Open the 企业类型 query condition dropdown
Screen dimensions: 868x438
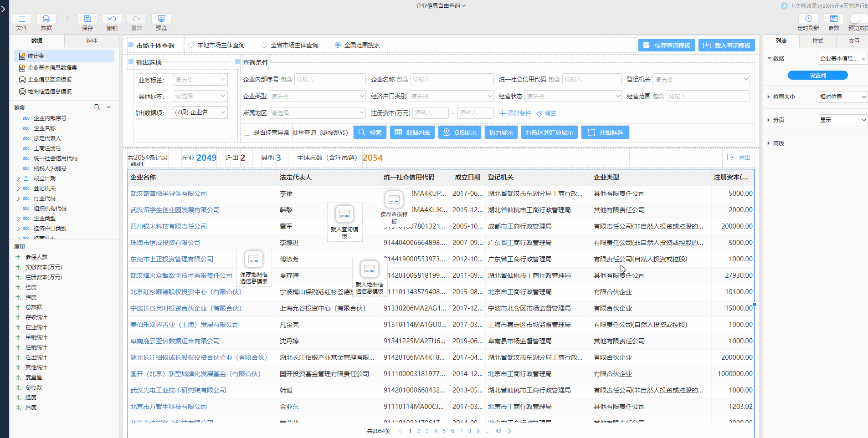[x=317, y=97]
